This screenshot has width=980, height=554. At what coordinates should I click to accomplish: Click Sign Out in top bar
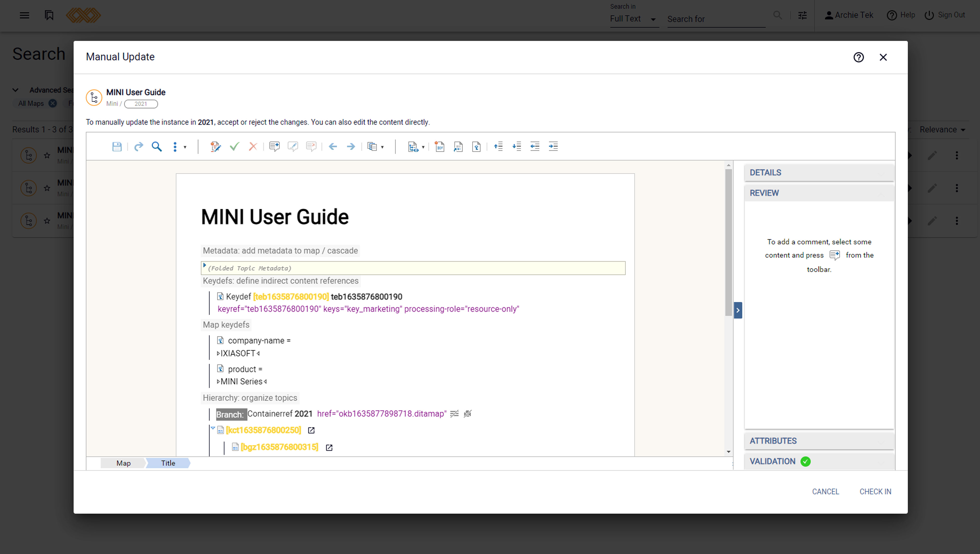pos(945,15)
